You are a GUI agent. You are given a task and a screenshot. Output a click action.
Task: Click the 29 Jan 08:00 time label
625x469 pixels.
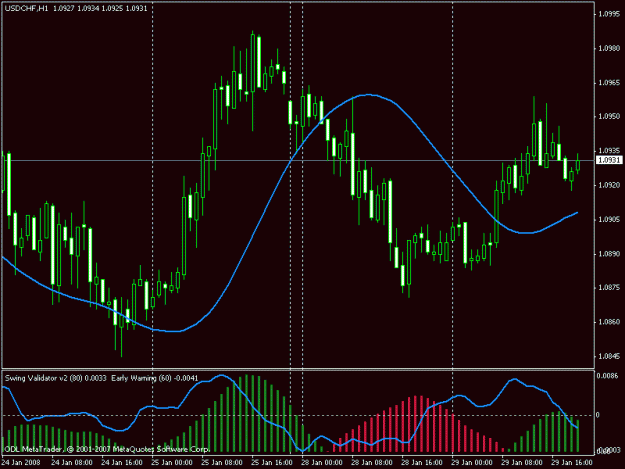tap(522, 463)
